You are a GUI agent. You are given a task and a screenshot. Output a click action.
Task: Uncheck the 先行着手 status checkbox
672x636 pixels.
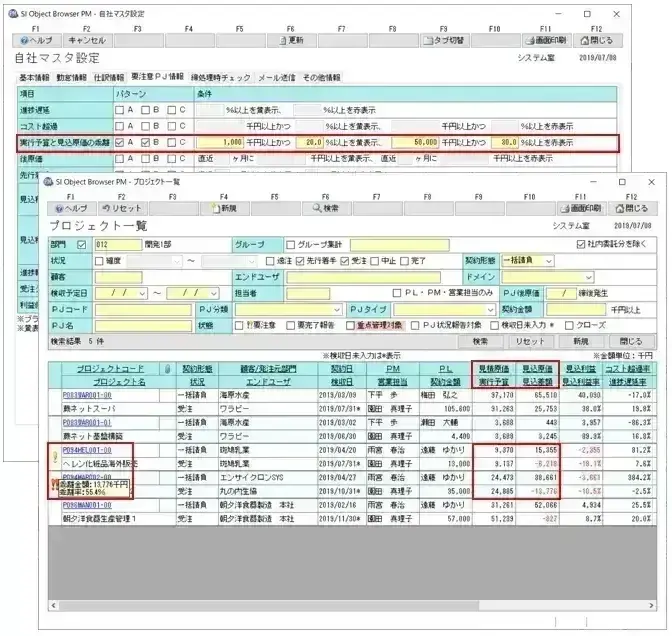click(x=300, y=261)
